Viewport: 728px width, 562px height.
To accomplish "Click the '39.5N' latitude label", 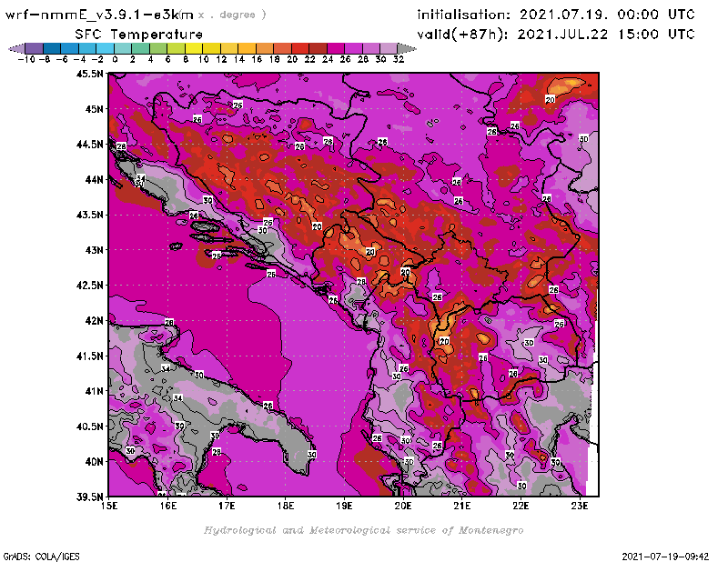I will pos(89,497).
